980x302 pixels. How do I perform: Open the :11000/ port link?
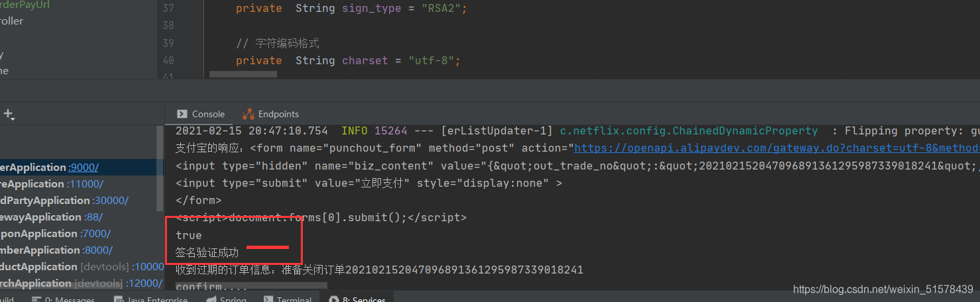85,184
